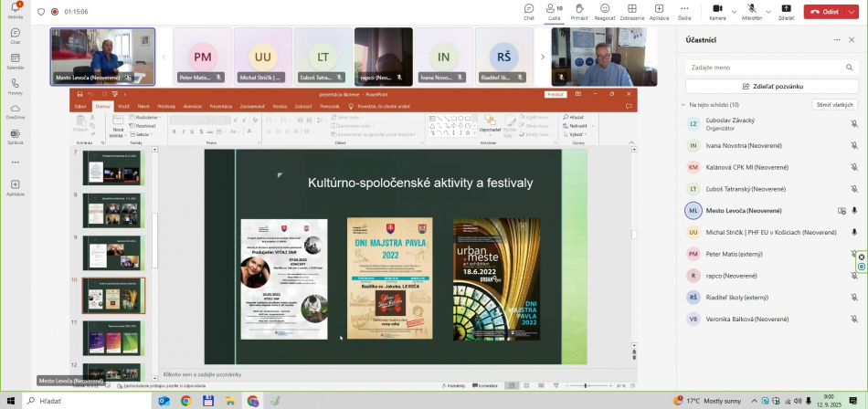
Task: Collapse the 'Na tejto schôdzi (10)' list
Action: tap(683, 105)
